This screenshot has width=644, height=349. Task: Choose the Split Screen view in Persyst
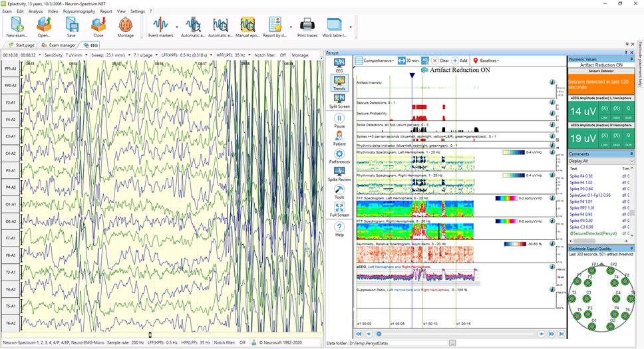tap(339, 100)
